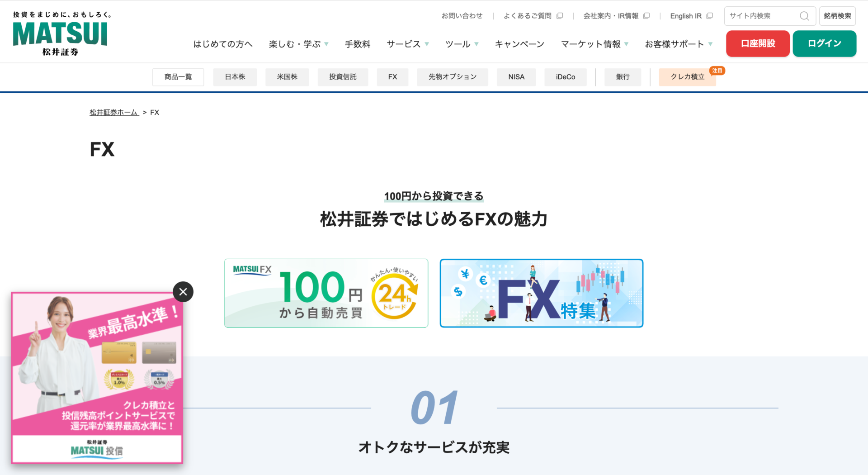Expand the サービス dropdown menu
868x475 pixels.
(408, 44)
